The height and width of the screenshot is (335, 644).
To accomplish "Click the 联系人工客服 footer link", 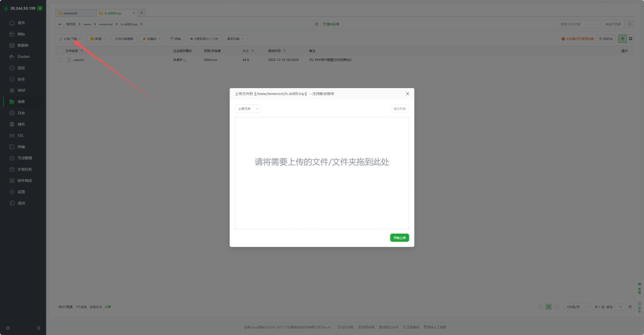I will coord(435,327).
